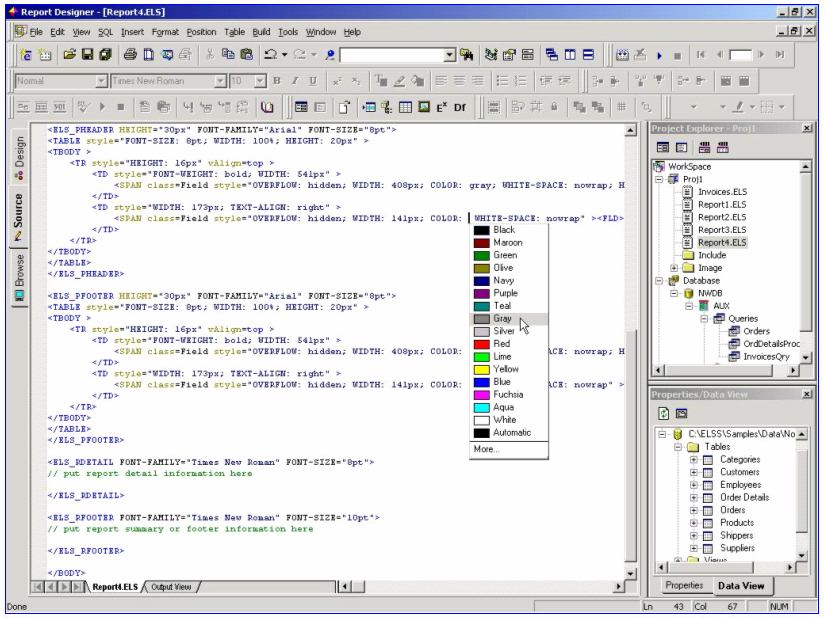Click the page number input field
Image resolution: width=825 pixels, height=618 pixels.
(x=741, y=55)
